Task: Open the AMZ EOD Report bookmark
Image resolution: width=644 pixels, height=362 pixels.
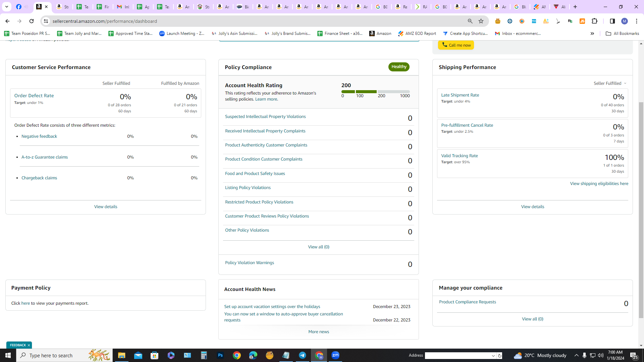Action: [x=417, y=34]
